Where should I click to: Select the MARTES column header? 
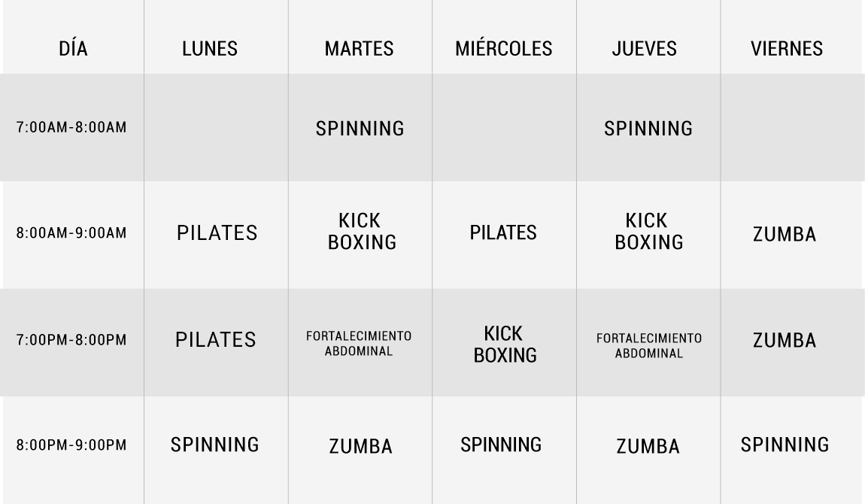359,49
